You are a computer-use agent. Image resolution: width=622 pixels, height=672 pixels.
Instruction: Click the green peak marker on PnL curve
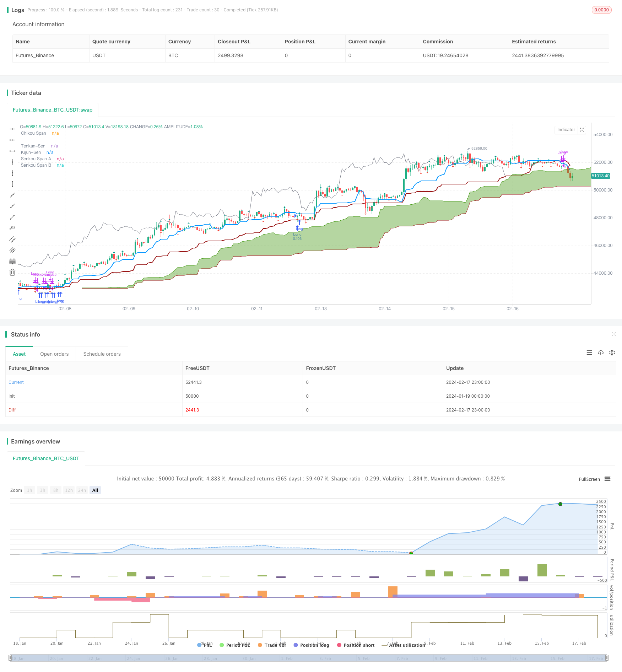coord(560,504)
